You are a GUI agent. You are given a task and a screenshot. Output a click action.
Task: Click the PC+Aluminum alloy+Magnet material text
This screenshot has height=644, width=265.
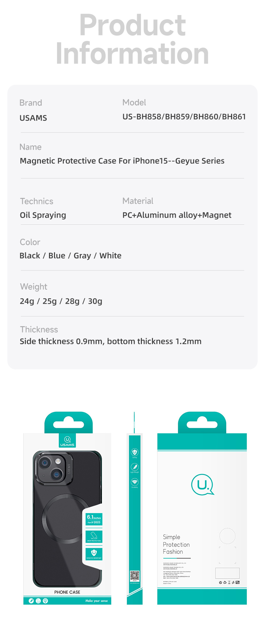coord(177,215)
